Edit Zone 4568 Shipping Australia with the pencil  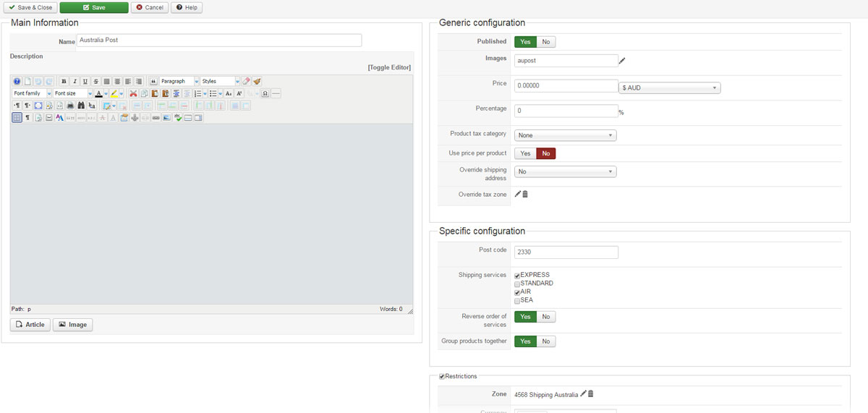(583, 394)
